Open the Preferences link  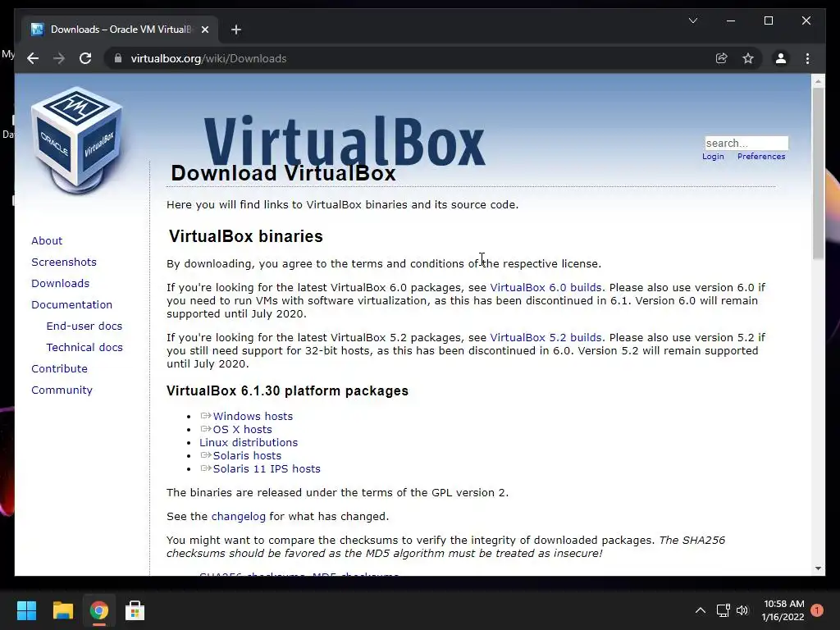click(x=760, y=157)
